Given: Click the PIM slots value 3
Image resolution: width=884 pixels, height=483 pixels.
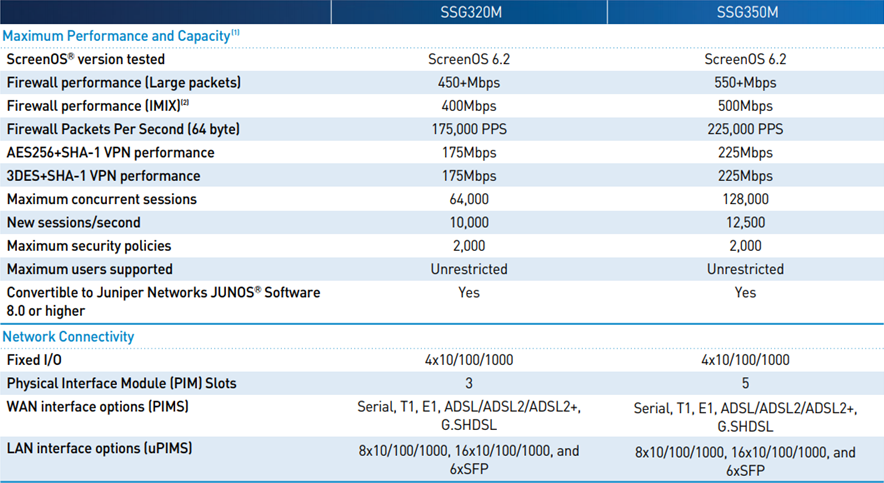Looking at the screenshot, I should pyautogui.click(x=469, y=383).
